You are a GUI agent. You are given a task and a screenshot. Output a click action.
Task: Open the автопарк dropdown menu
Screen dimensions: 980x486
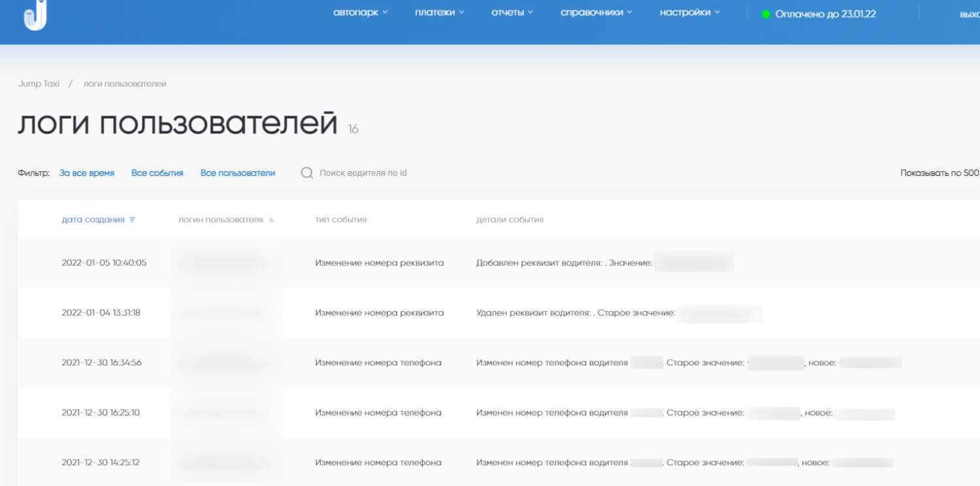pyautogui.click(x=360, y=12)
